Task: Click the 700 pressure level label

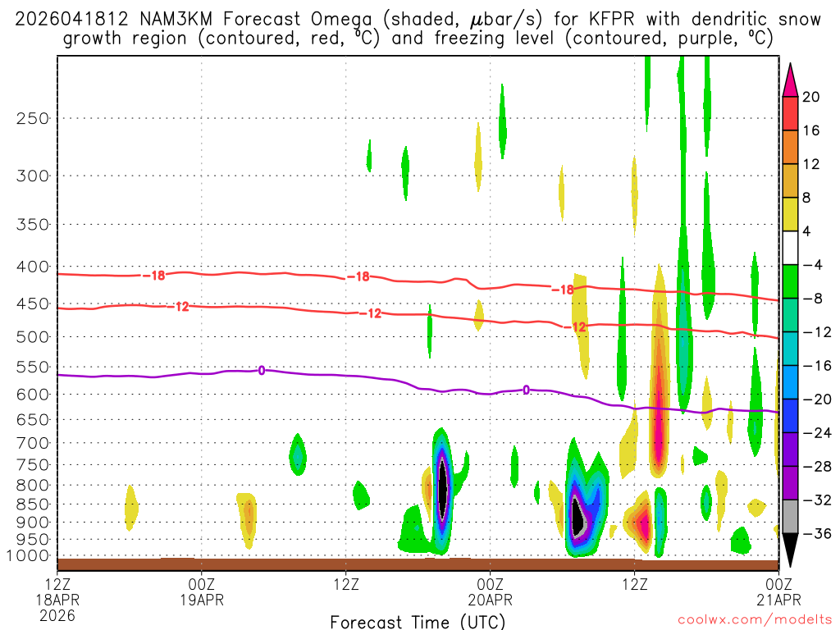Action: click(x=33, y=443)
